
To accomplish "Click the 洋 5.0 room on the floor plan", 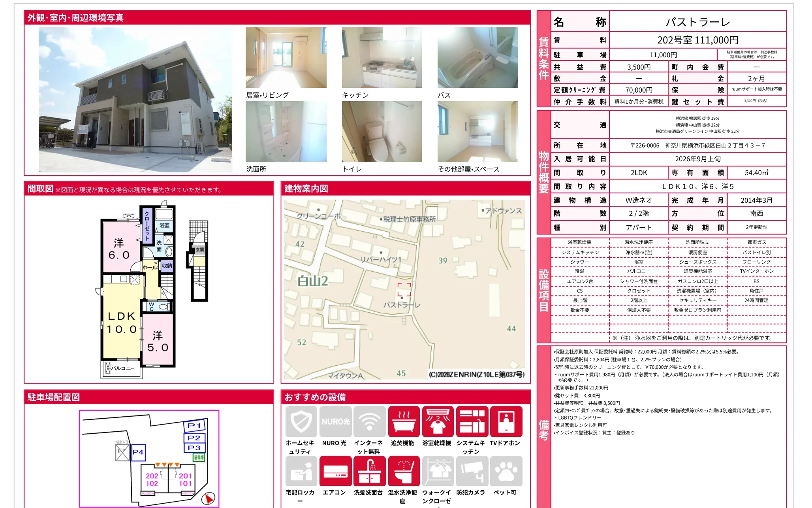I will pyautogui.click(x=158, y=342).
